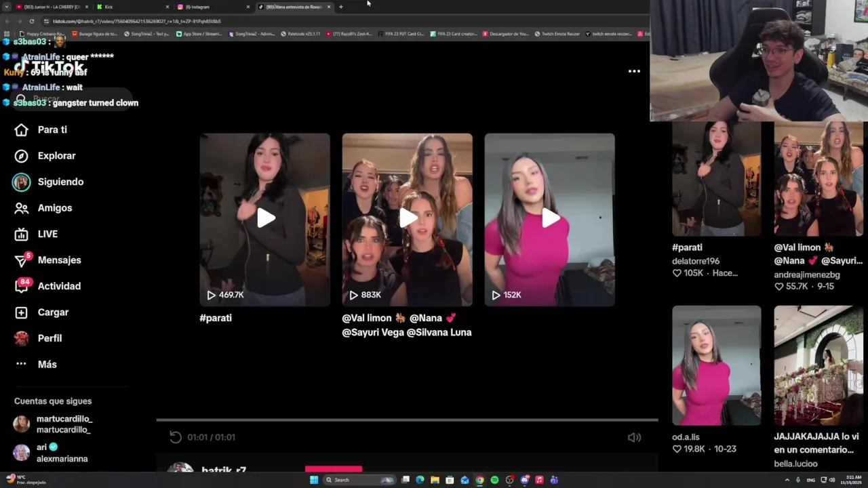This screenshot has width=868, height=488.
Task: Open the tab search dropdown arrow
Action: click(x=7, y=7)
